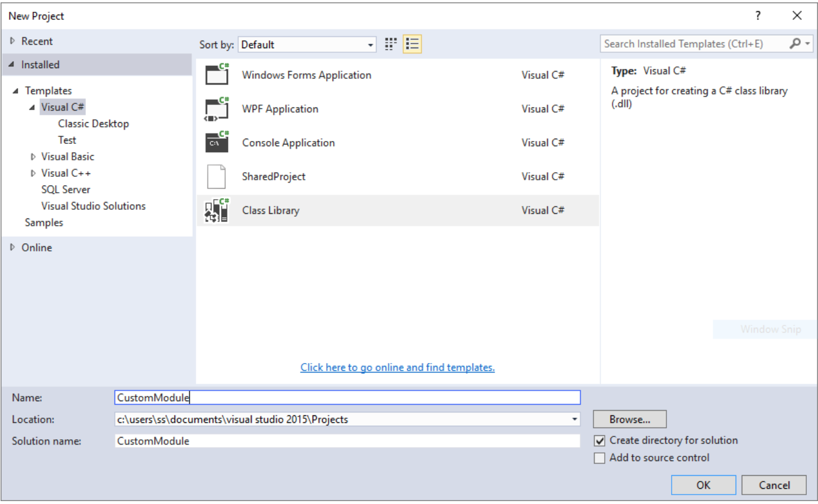Click the Solution name input field
Viewport: 818px width, 504px height.
[x=347, y=441]
